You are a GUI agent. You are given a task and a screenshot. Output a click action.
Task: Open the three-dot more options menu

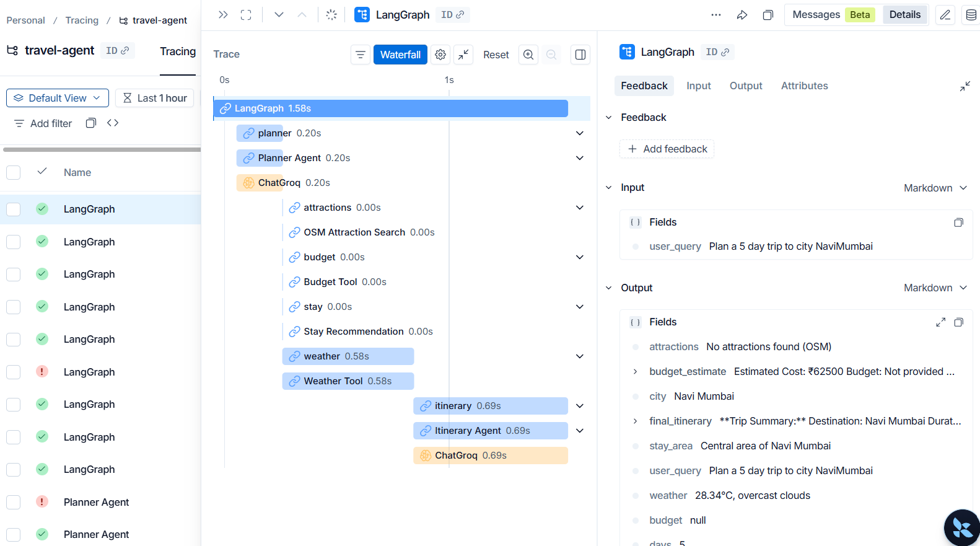coord(716,15)
